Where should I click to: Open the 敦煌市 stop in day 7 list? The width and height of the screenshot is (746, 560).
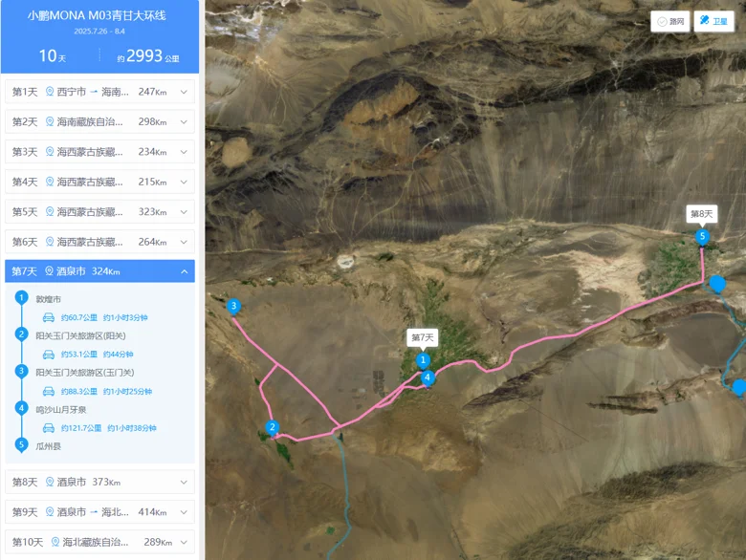(48, 299)
